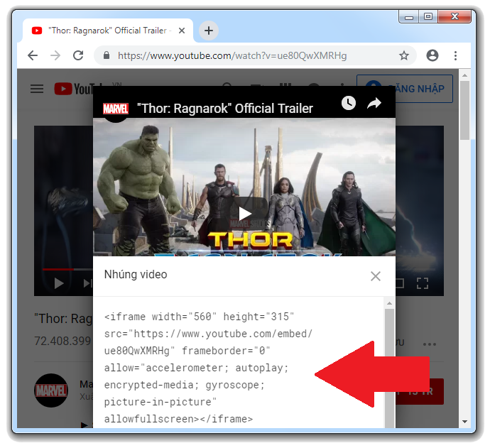
Task: Click the Watch later clock icon
Action: pyautogui.click(x=348, y=104)
